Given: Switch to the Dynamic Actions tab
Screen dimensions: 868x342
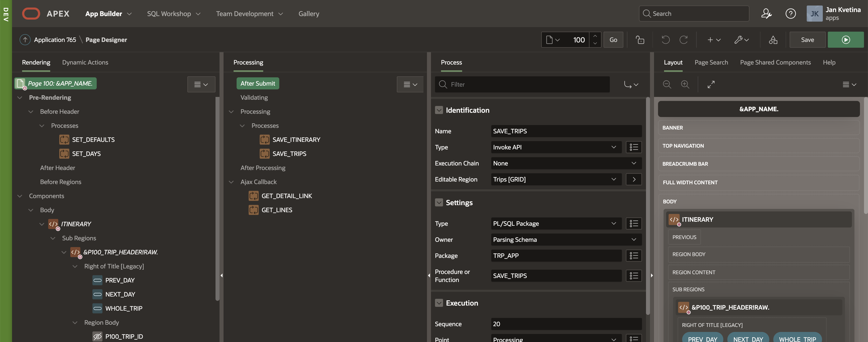Looking at the screenshot, I should pos(85,62).
